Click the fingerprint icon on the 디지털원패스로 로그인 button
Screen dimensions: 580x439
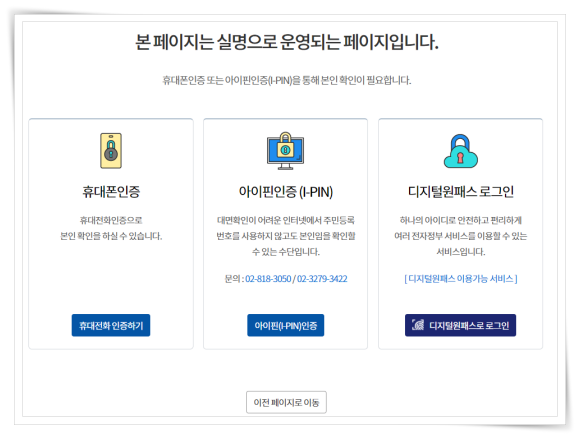click(418, 325)
